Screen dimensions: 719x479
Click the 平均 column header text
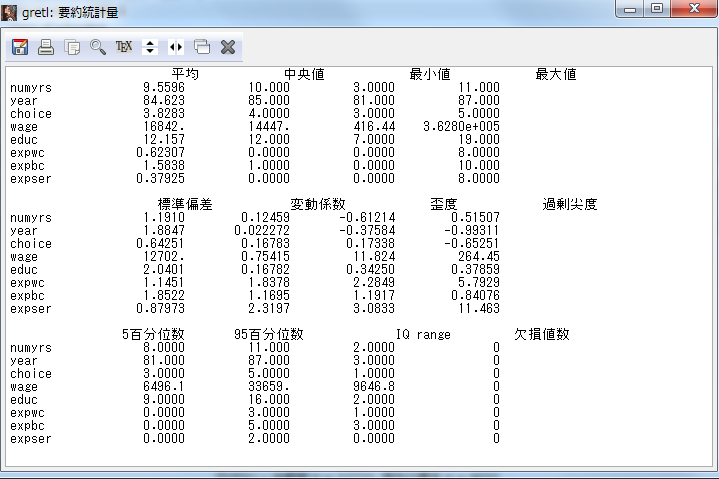185,74
